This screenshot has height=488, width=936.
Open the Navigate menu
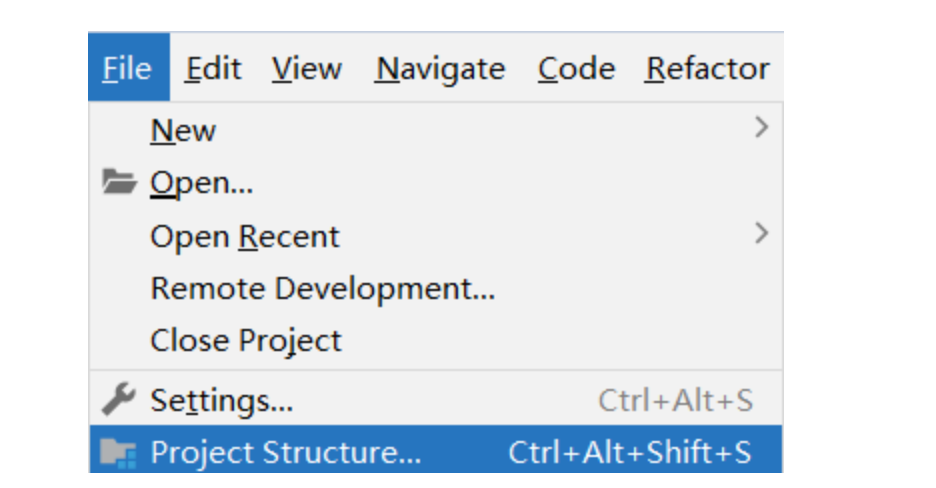point(441,69)
